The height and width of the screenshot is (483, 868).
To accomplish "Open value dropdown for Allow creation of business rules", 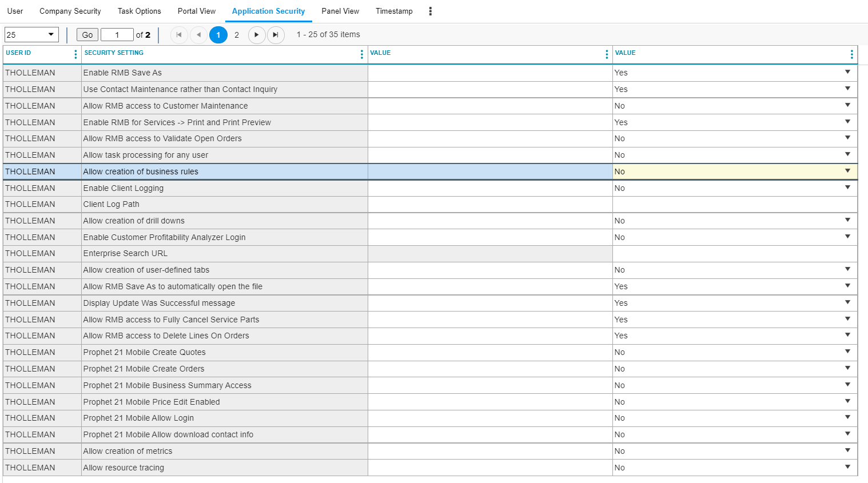I will pyautogui.click(x=847, y=171).
